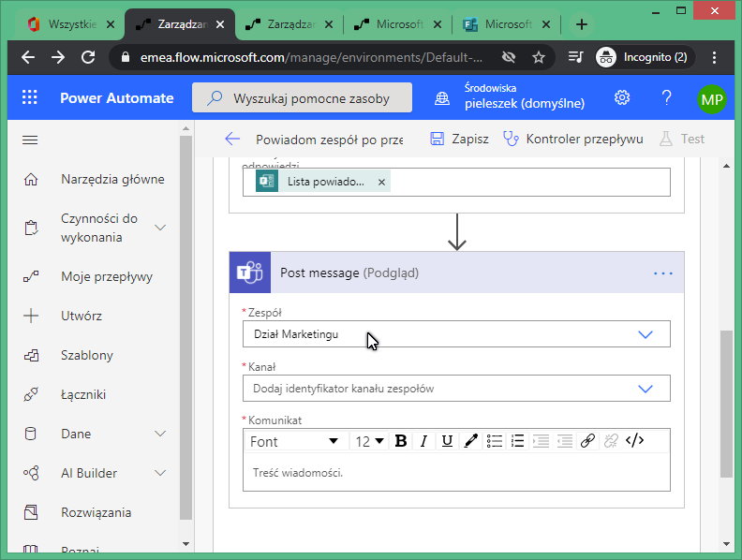This screenshot has width=742, height=560.
Task: Open the text highlight color picker
Action: click(470, 441)
